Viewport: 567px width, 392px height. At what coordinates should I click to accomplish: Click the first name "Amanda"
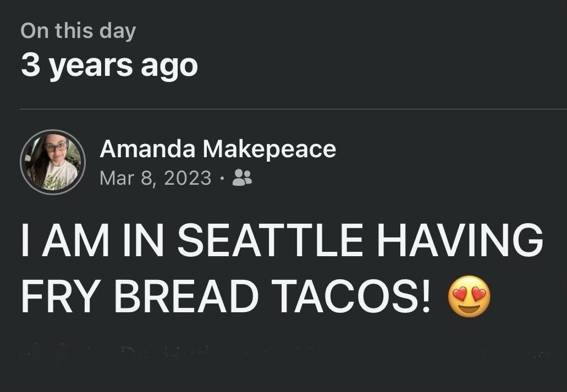pyautogui.click(x=147, y=149)
